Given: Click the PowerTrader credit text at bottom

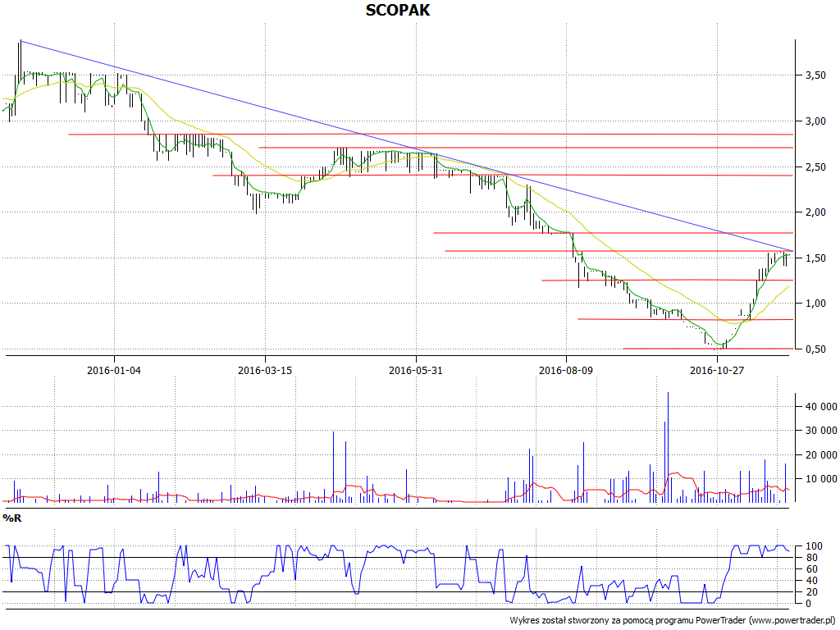Looking at the screenshot, I should point(673,620).
